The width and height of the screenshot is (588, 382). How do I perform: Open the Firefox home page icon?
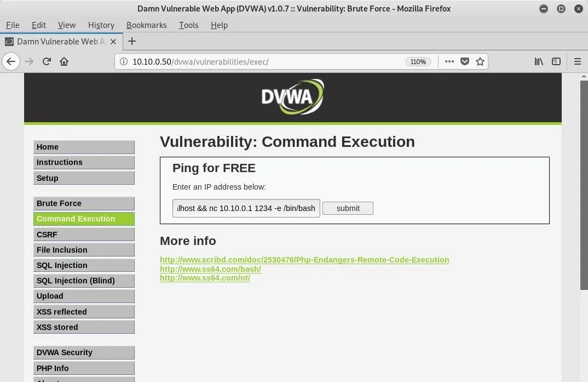click(x=64, y=61)
